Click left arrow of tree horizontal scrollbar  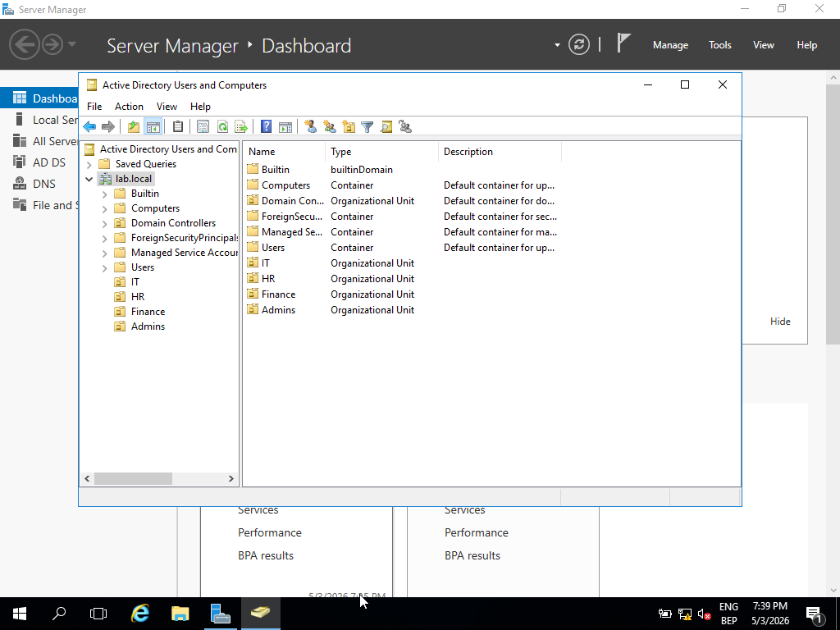(x=87, y=478)
